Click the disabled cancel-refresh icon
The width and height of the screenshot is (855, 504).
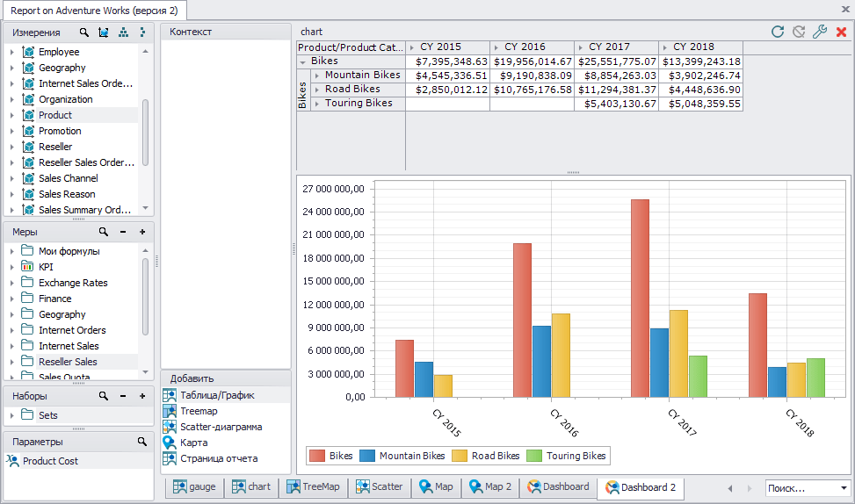pyautogui.click(x=799, y=32)
